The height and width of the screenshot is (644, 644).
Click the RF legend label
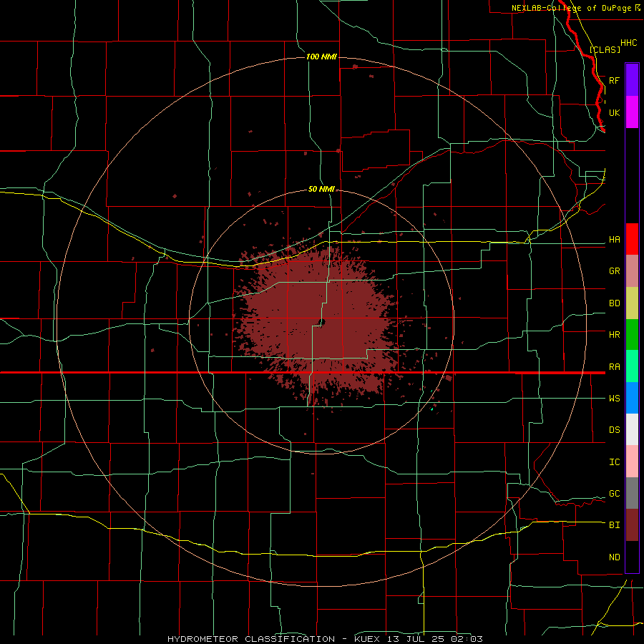tap(615, 80)
